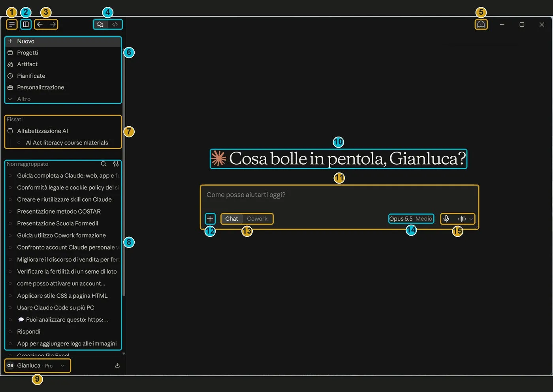Go back with the left arrow

pyautogui.click(x=40, y=24)
